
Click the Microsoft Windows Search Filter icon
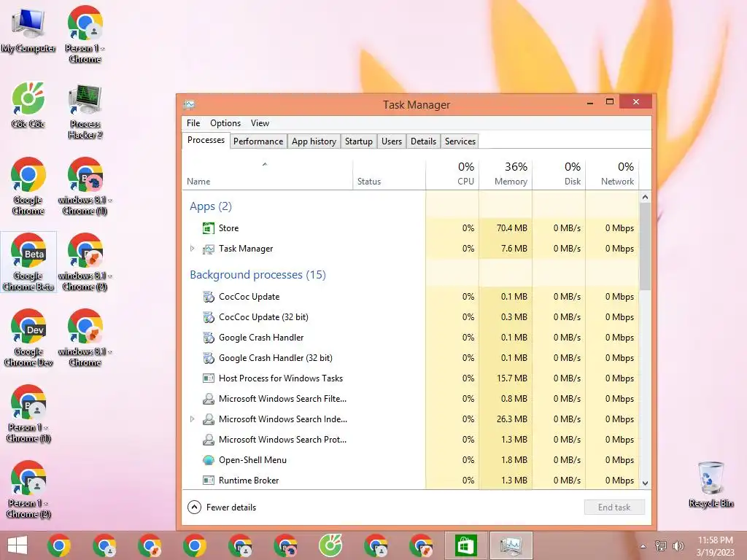click(208, 399)
